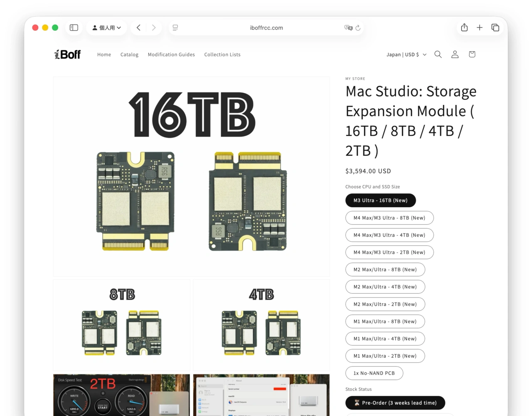Click the Share icon in the browser toolbar

(464, 27)
